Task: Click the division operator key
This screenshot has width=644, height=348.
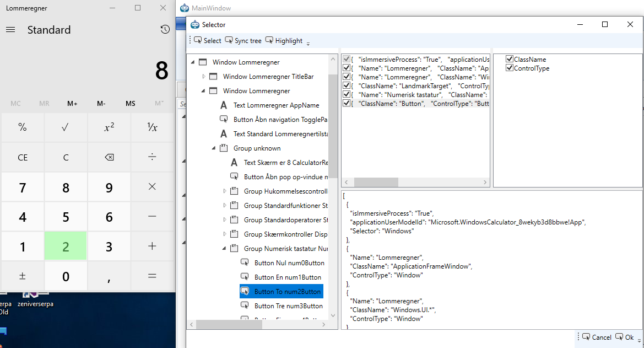Action: click(x=152, y=157)
